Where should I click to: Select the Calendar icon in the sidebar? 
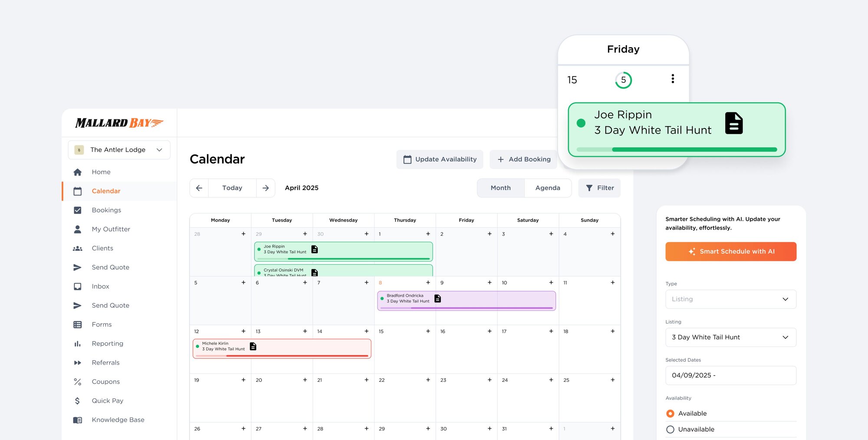coord(77,191)
